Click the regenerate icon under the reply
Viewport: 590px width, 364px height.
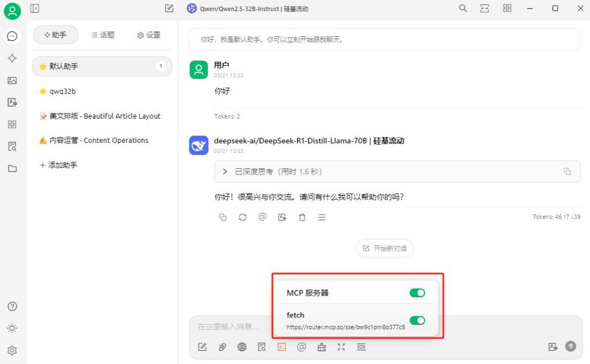point(243,217)
